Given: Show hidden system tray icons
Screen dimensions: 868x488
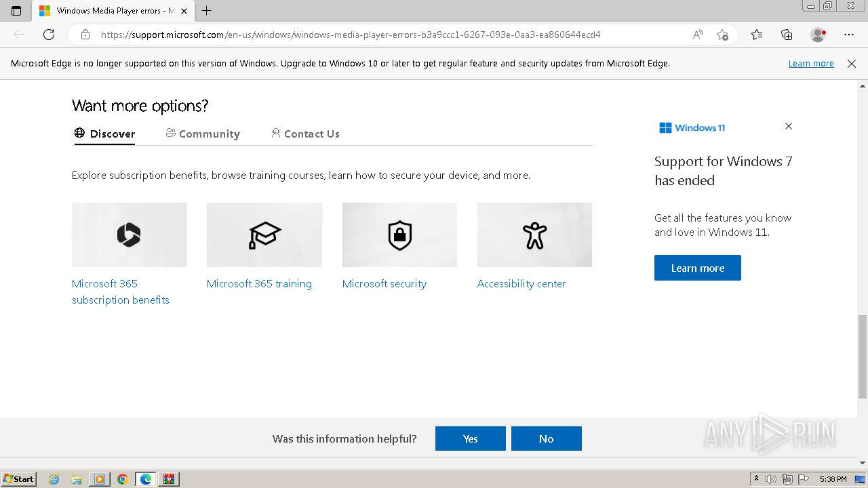Looking at the screenshot, I should pos(756,479).
